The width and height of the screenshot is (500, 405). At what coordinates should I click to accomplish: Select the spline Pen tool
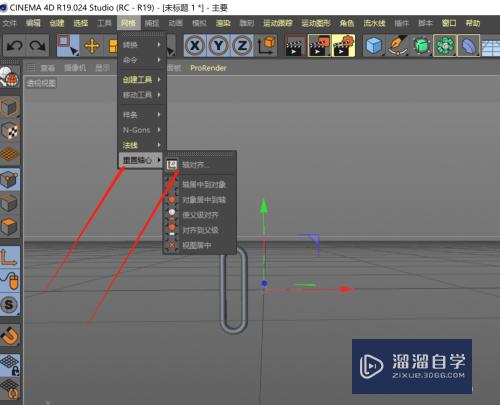[398, 45]
